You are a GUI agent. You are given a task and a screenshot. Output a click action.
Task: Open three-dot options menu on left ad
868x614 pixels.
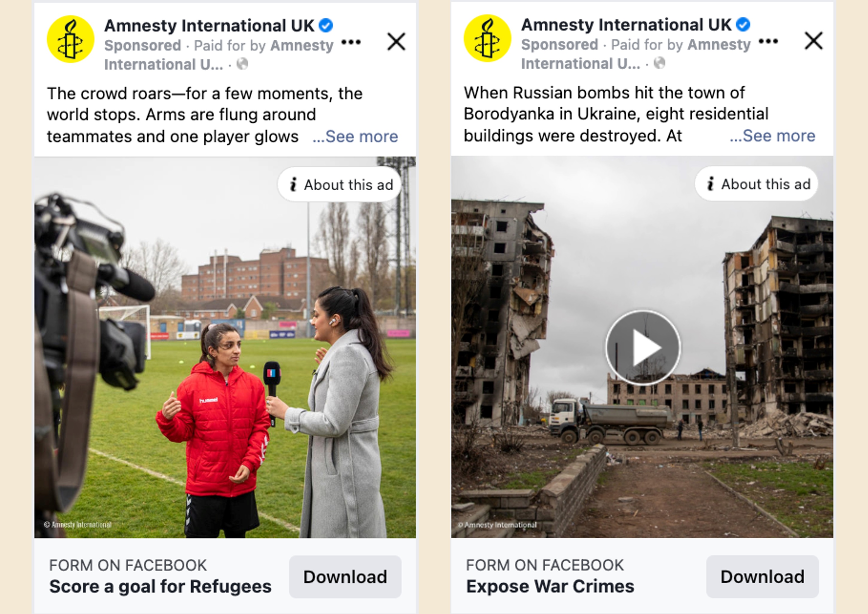(351, 42)
